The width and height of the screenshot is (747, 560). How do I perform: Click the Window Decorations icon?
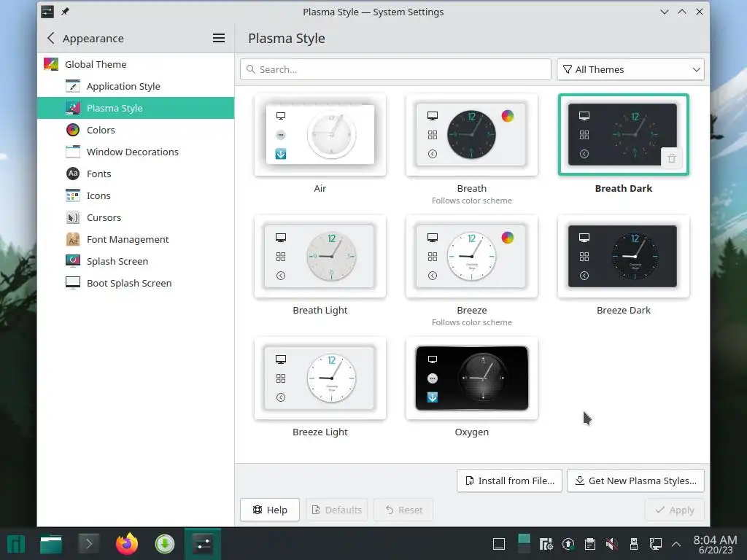pos(73,152)
